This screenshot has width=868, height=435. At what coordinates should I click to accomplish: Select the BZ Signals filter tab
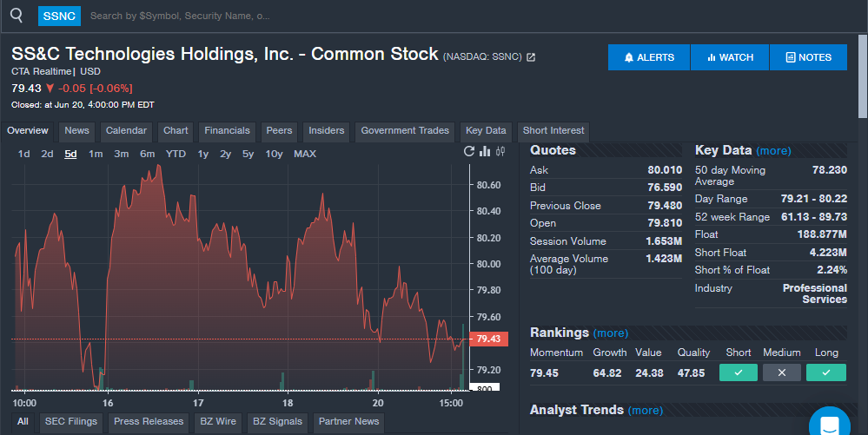pos(277,422)
